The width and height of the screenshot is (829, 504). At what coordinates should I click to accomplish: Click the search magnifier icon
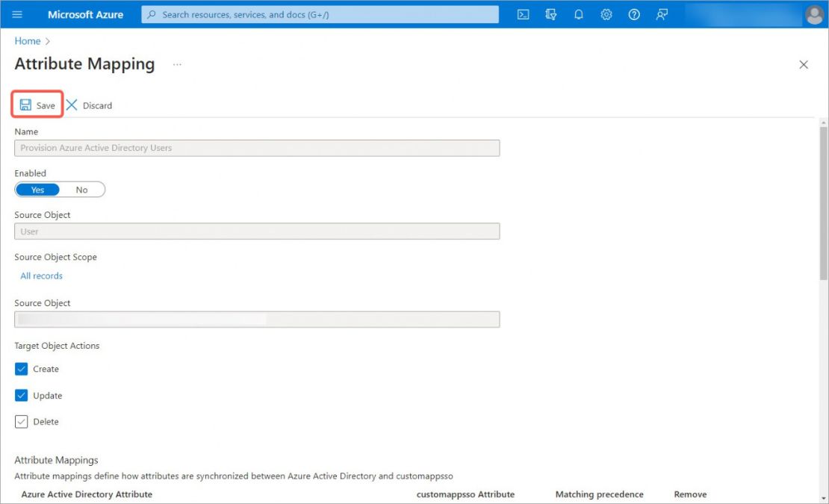pos(151,14)
